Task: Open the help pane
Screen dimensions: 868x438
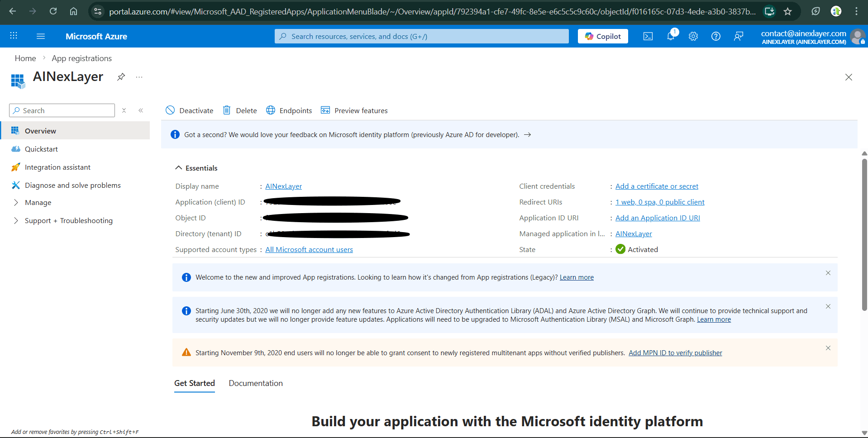Action: coord(716,36)
